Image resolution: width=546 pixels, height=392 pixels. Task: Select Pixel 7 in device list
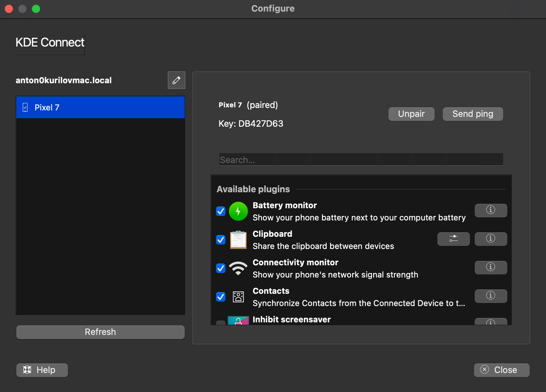click(100, 107)
